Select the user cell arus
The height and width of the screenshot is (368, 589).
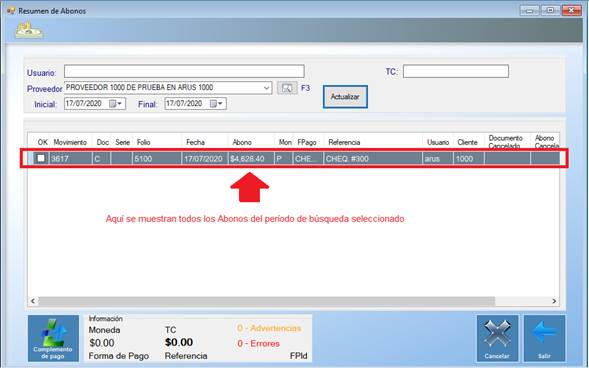(438, 158)
